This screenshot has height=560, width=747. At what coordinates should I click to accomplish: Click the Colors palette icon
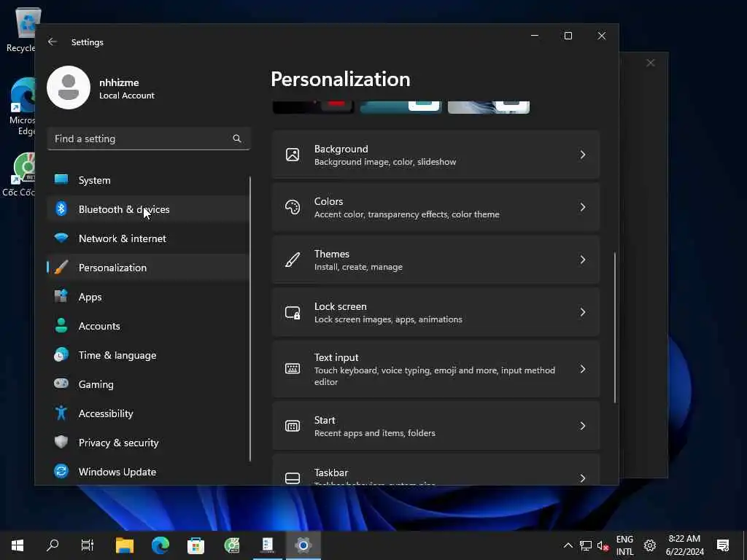pos(293,207)
